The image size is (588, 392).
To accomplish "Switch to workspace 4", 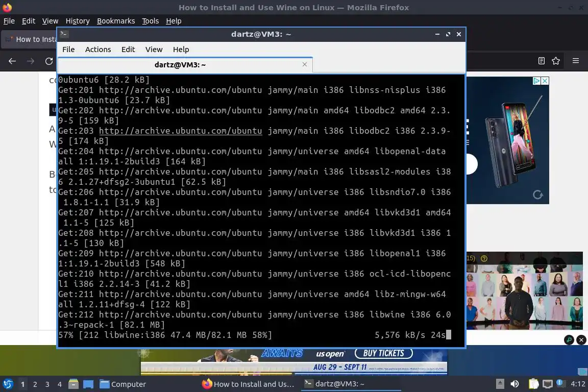I will (59, 384).
